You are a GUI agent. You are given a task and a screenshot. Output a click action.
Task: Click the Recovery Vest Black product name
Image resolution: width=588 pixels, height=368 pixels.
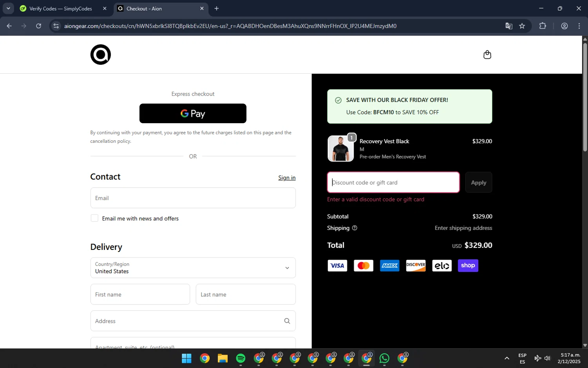tap(384, 141)
